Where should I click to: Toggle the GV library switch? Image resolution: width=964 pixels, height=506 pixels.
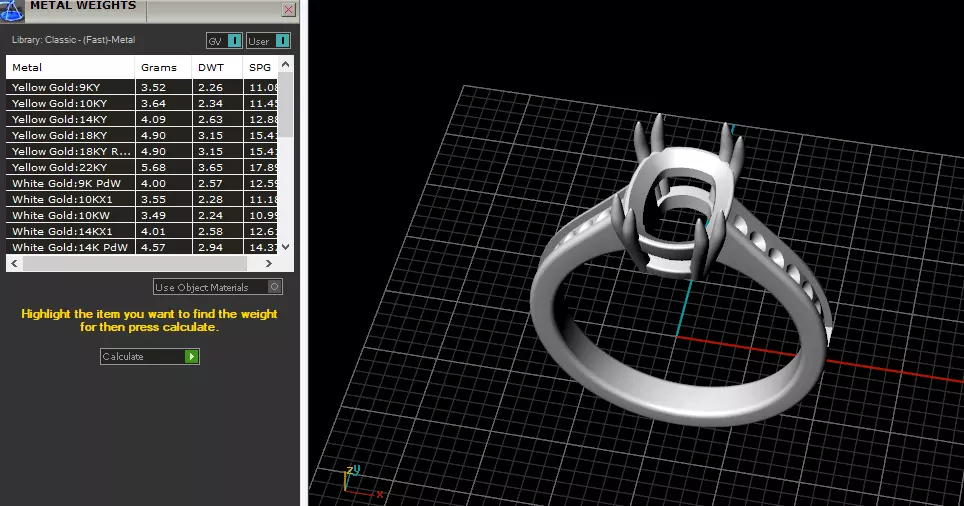(224, 41)
